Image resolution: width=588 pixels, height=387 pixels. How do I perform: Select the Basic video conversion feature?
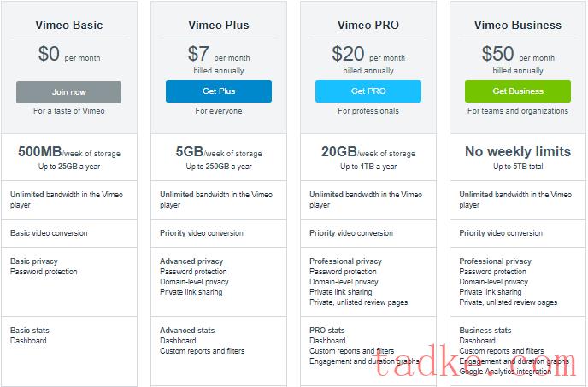coord(49,233)
